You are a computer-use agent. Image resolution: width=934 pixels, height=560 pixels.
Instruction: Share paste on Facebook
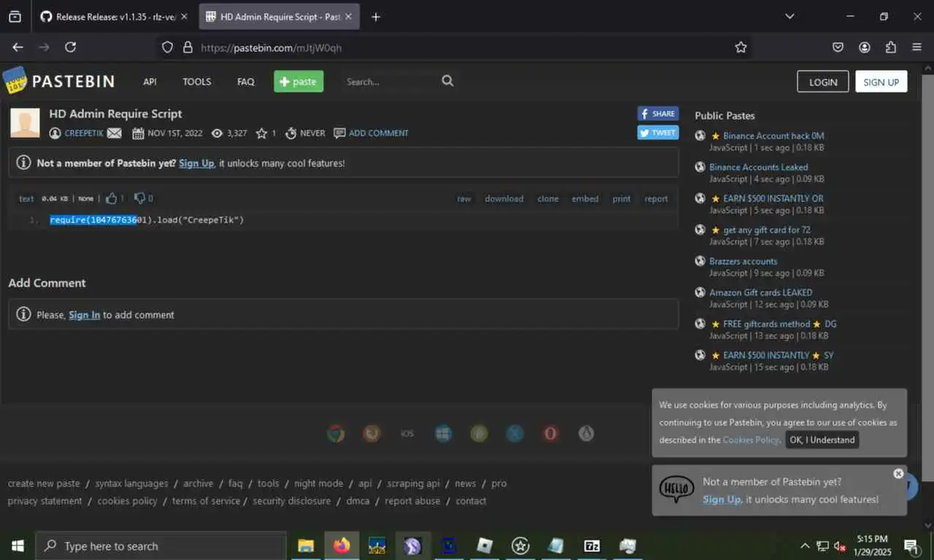click(x=657, y=114)
